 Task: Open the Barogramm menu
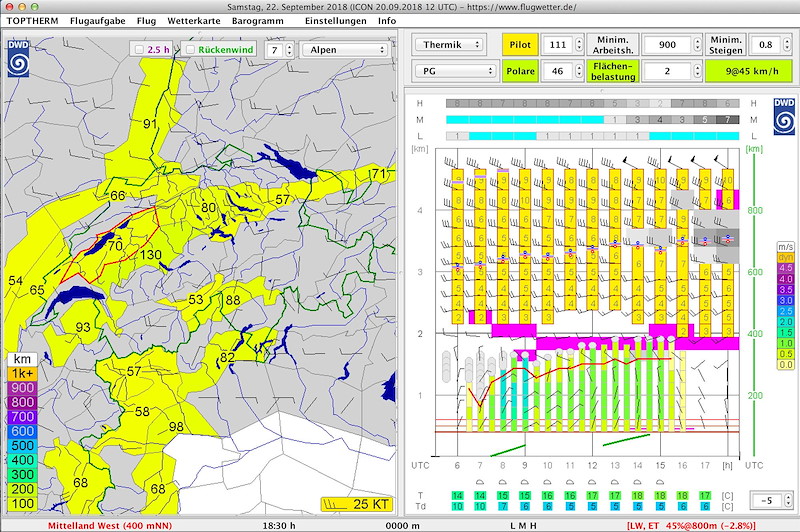pos(258,21)
